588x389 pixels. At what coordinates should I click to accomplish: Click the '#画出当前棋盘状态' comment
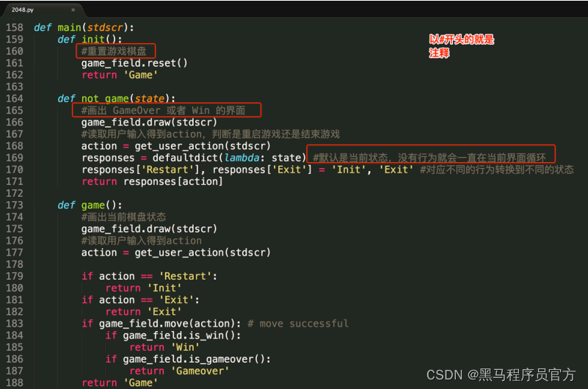[123, 217]
